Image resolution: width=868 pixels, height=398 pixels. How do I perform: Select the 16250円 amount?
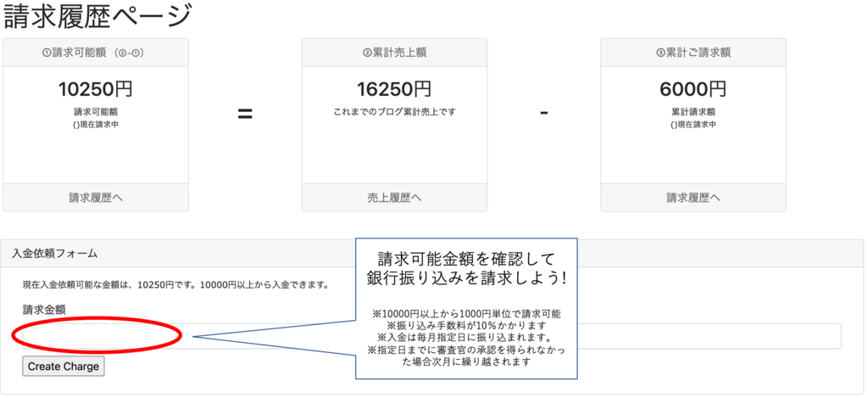coord(394,89)
